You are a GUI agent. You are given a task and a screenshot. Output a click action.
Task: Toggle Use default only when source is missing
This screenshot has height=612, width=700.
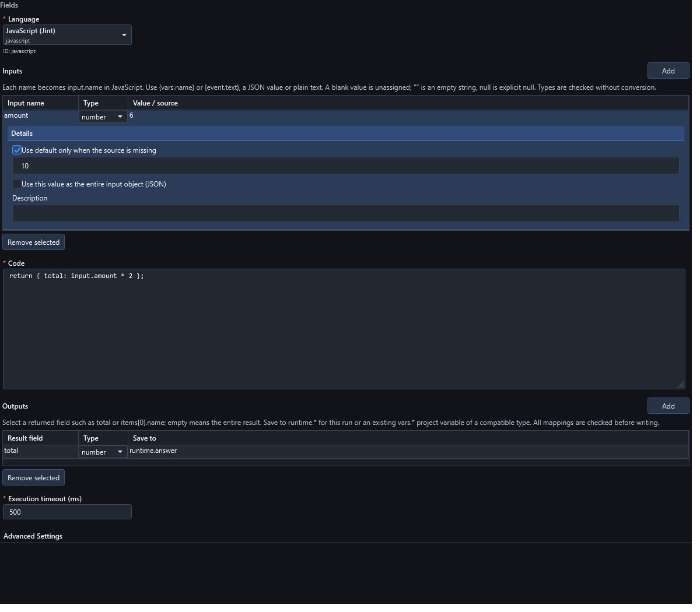pyautogui.click(x=17, y=150)
